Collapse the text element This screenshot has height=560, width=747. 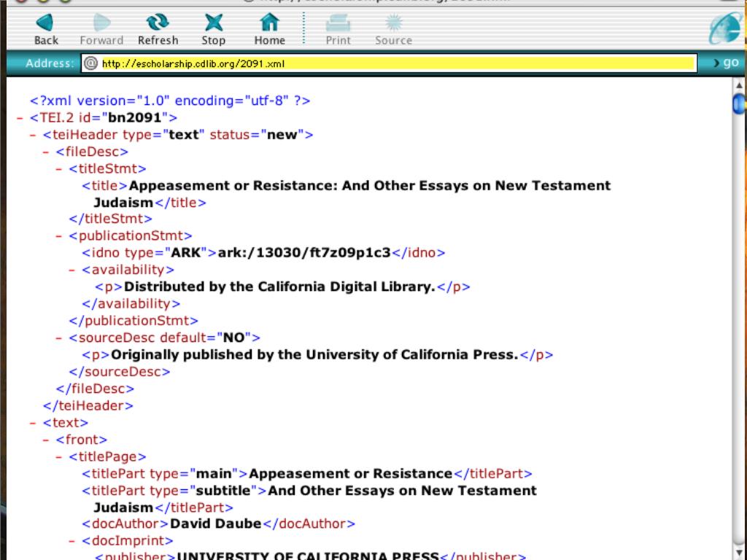(33, 422)
